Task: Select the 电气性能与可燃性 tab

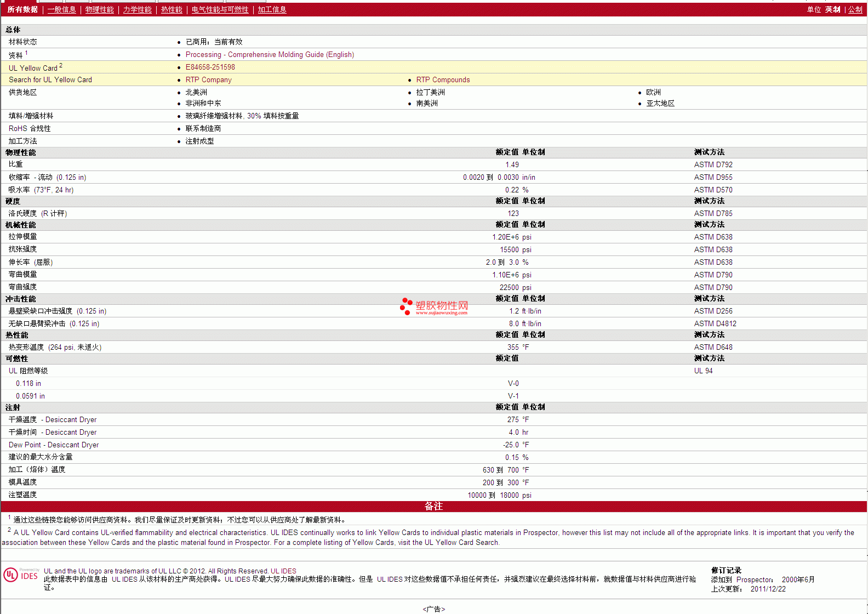Action: (x=220, y=10)
